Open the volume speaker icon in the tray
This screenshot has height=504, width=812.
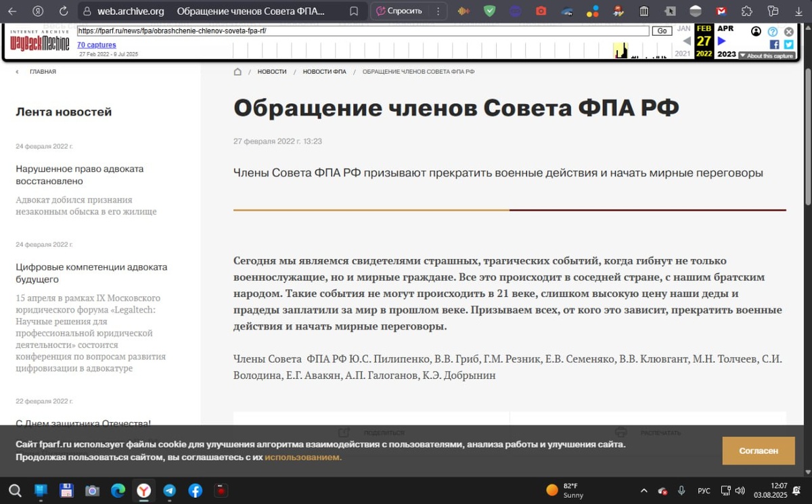coord(740,490)
